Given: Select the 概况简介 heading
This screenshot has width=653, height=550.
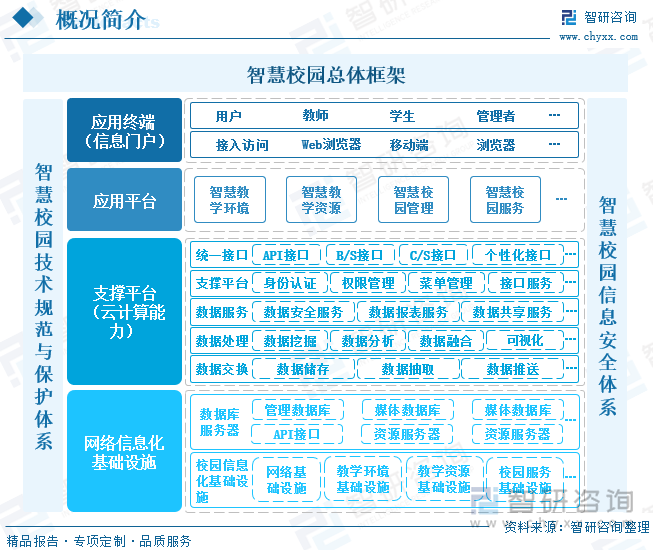Looking at the screenshot, I should [x=100, y=20].
